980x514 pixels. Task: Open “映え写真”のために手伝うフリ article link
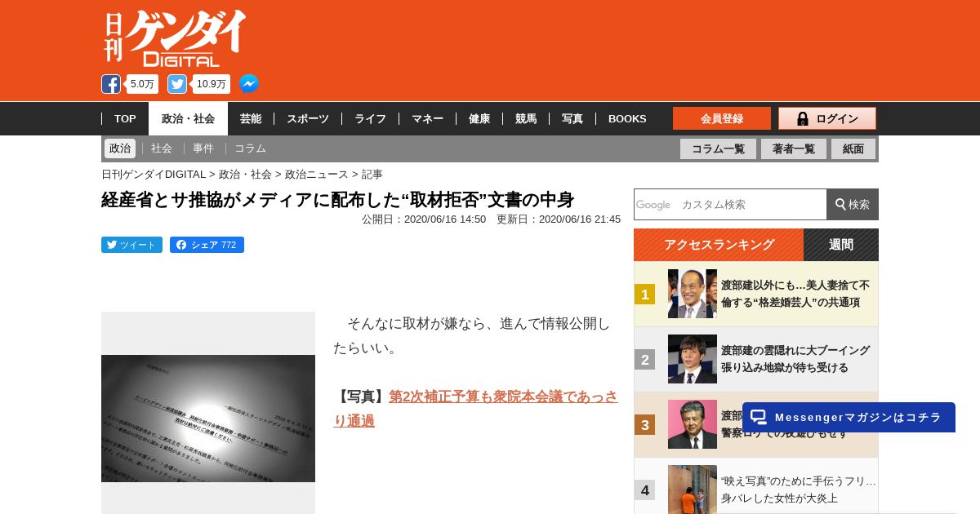pos(798,490)
